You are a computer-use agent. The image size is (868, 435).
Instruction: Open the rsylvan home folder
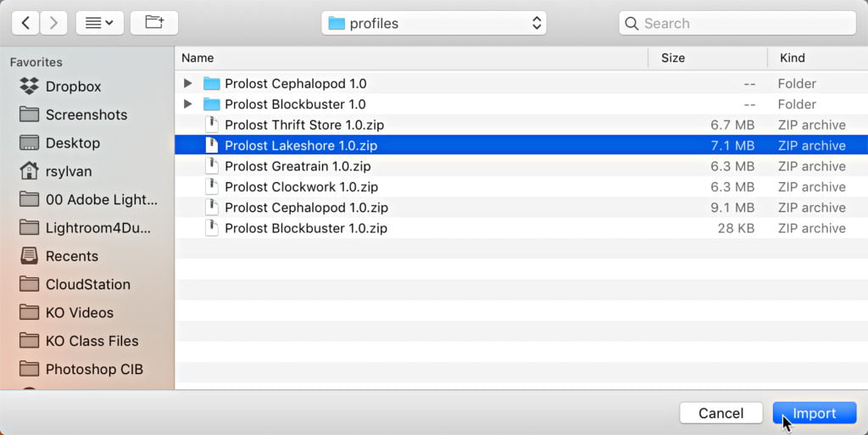tap(68, 171)
